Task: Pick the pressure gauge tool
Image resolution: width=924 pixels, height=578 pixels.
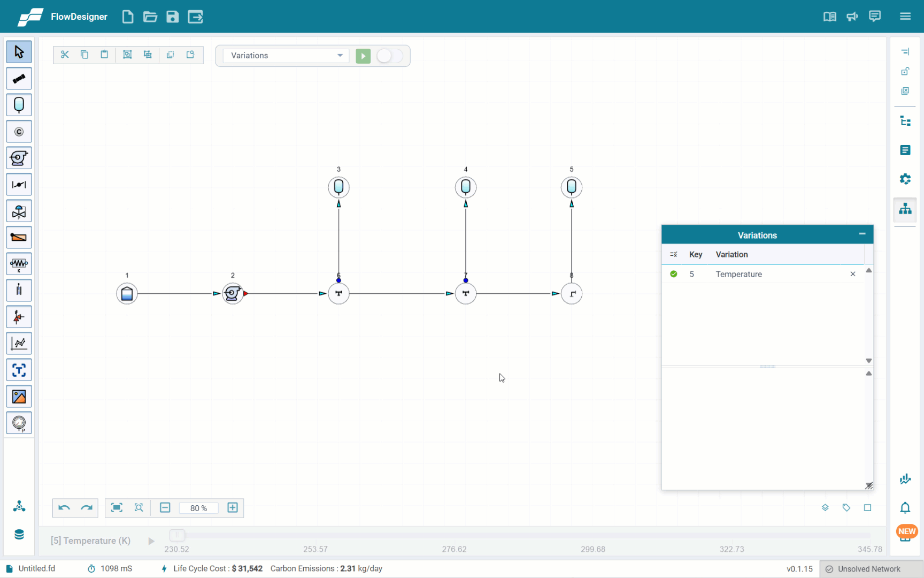Action: pyautogui.click(x=19, y=423)
